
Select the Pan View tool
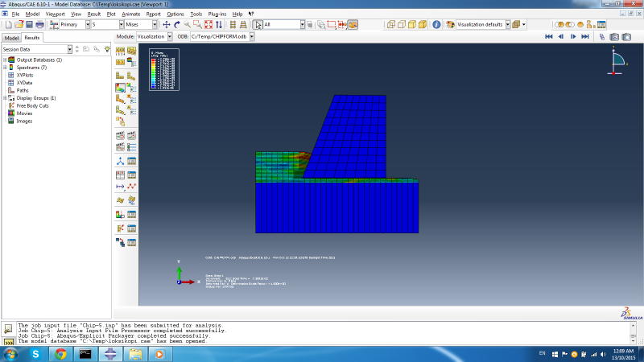[x=167, y=25]
